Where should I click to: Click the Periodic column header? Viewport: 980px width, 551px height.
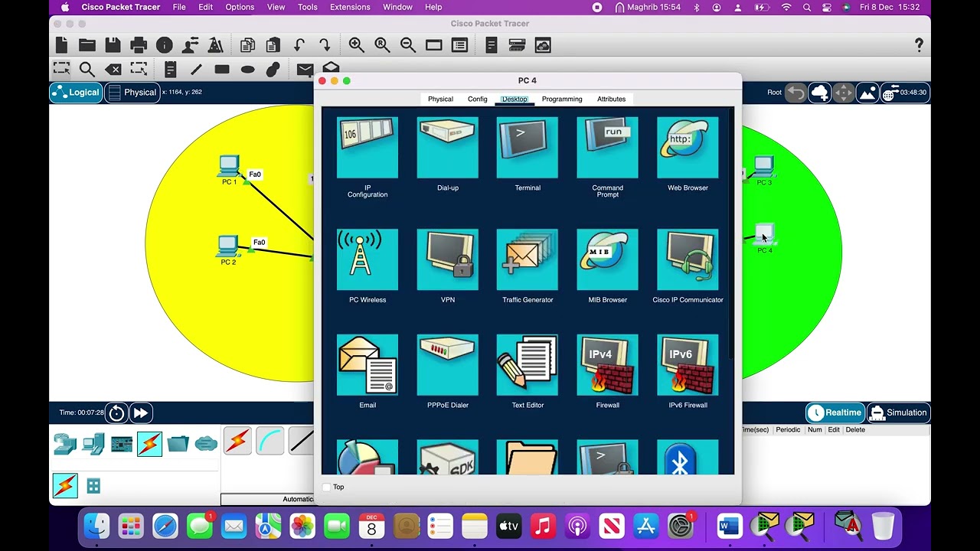[x=788, y=429]
